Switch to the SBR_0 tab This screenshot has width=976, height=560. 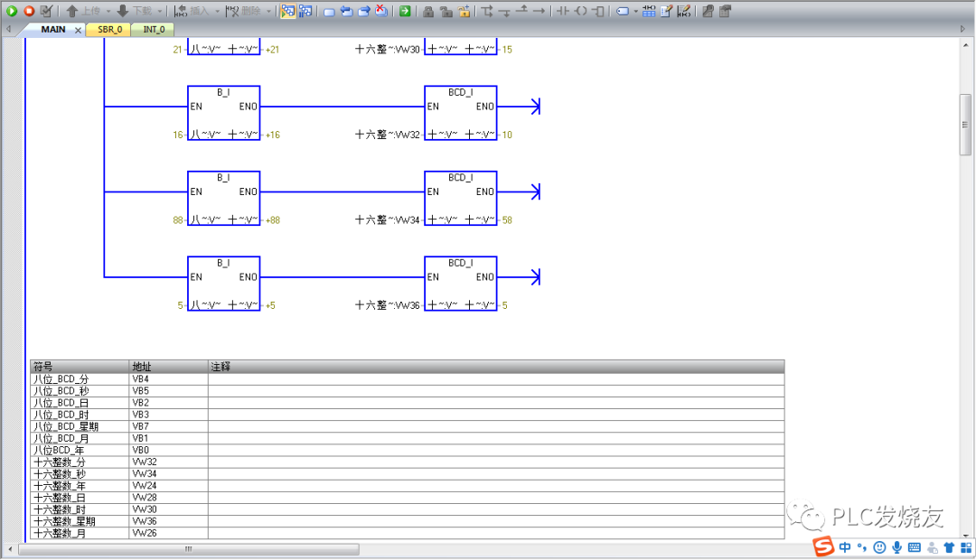(109, 29)
